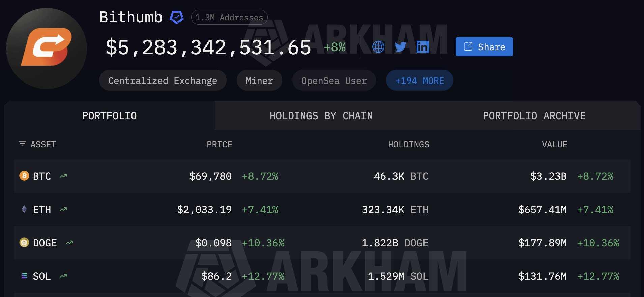Screen dimensions: 644x297
Task: Open Bithumb's LinkedIn page icon
Action: click(422, 47)
